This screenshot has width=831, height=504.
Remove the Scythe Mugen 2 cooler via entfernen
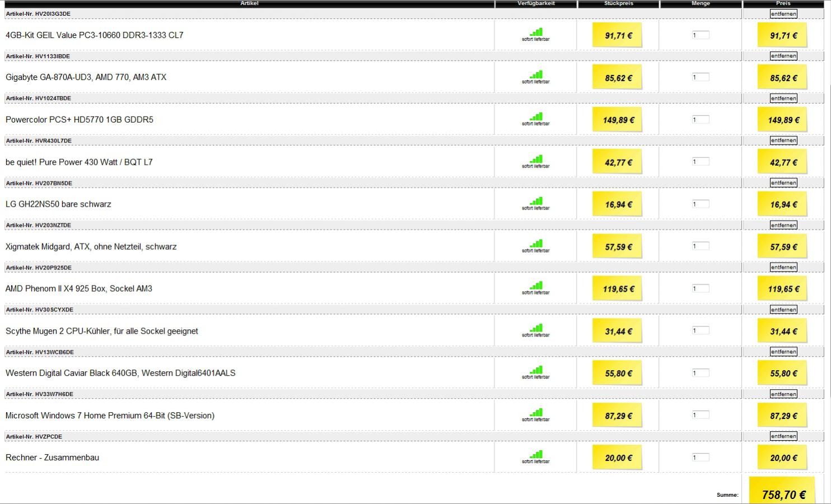[783, 310]
